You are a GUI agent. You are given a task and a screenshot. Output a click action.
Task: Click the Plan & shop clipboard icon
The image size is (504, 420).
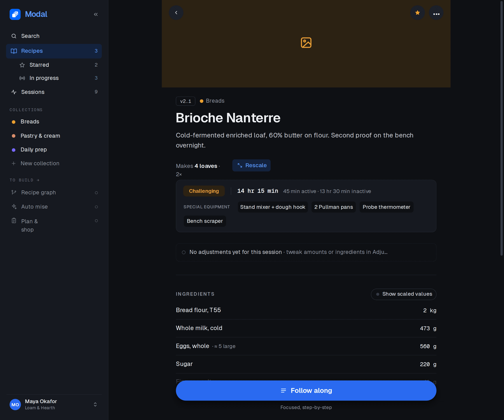[x=14, y=220]
